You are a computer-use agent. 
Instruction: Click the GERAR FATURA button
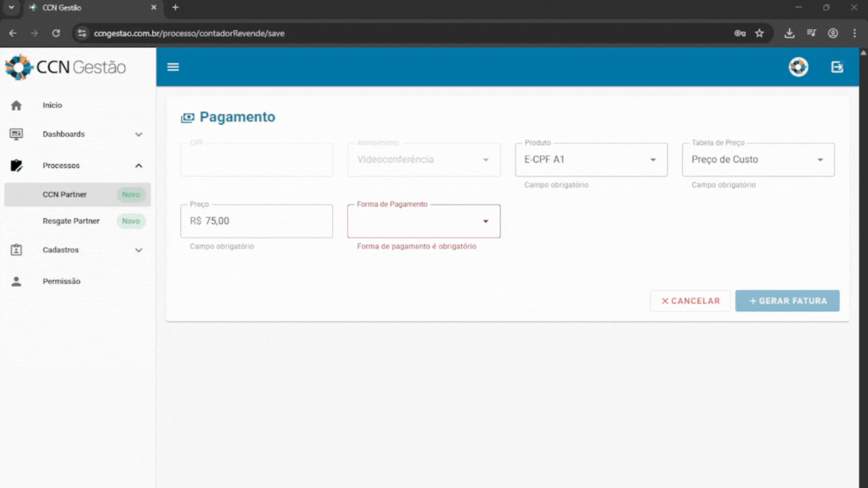coord(787,300)
